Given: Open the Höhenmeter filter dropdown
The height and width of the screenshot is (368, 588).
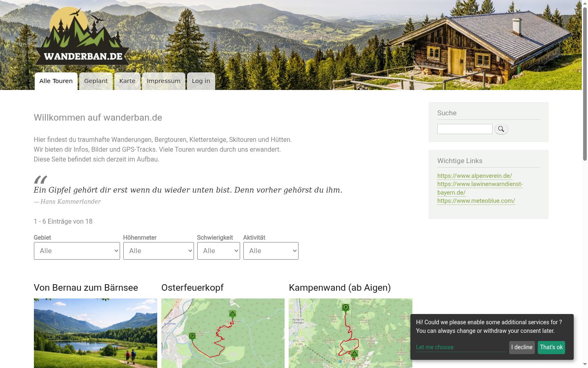Looking at the screenshot, I should [158, 251].
